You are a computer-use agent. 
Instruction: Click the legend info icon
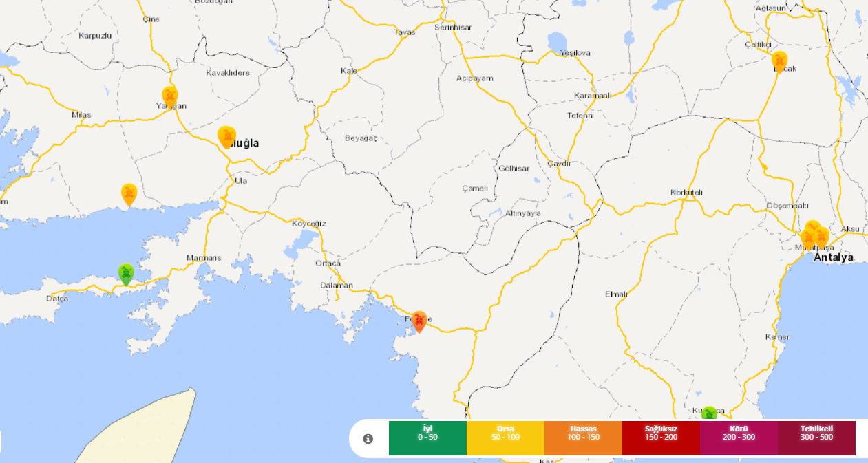368,438
